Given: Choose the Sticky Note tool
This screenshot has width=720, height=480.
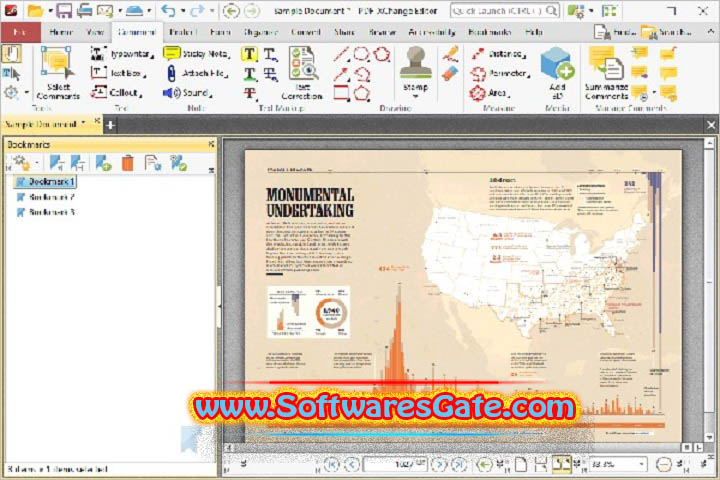Looking at the screenshot, I should [x=196, y=54].
